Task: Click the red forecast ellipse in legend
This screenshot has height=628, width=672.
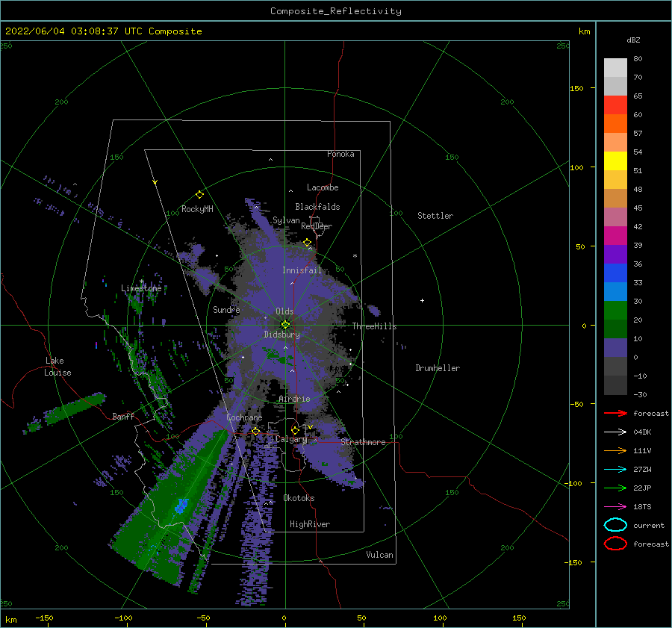Action: coord(615,544)
